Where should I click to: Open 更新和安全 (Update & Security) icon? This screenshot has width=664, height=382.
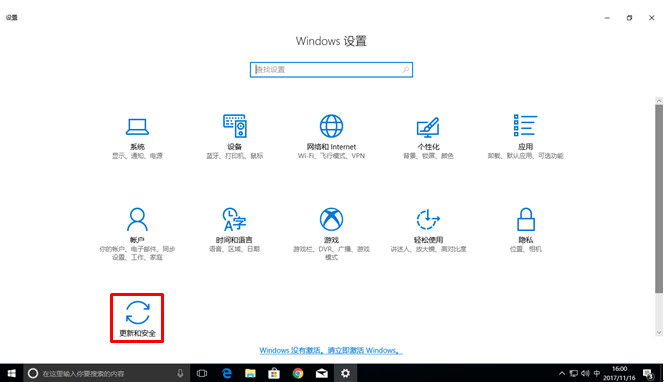(x=137, y=313)
